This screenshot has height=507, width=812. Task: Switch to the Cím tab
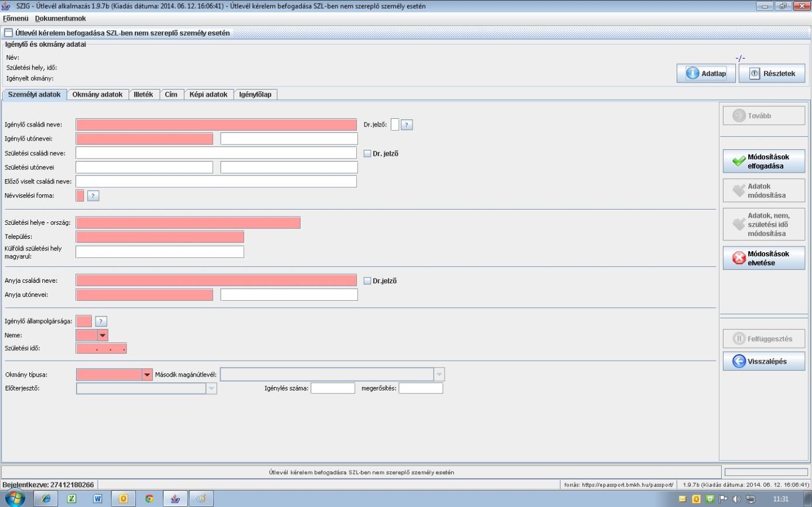click(171, 94)
